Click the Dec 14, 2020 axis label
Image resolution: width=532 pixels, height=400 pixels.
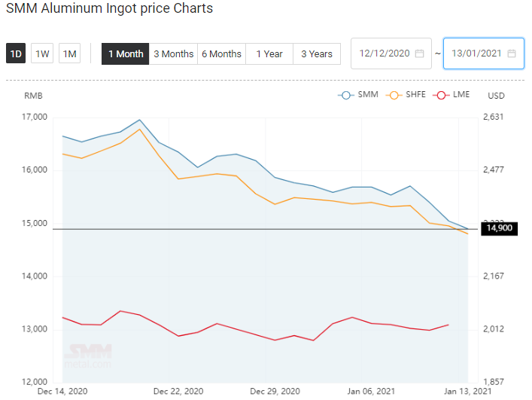coord(62,391)
